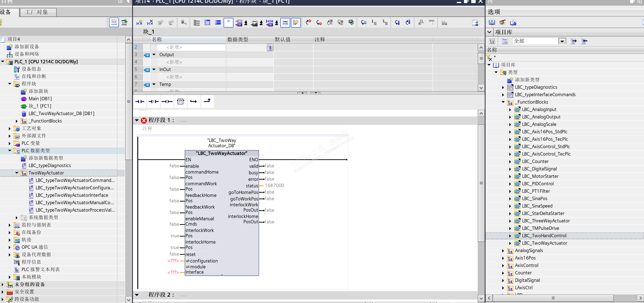Insert a normally open contact
This screenshot has width=644, height=303.
pyautogui.click(x=140, y=101)
